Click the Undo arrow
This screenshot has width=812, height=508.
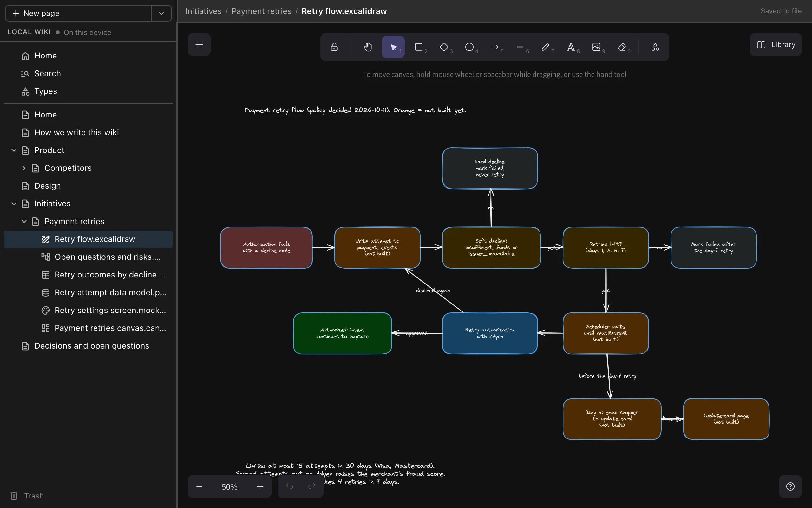coord(289,486)
